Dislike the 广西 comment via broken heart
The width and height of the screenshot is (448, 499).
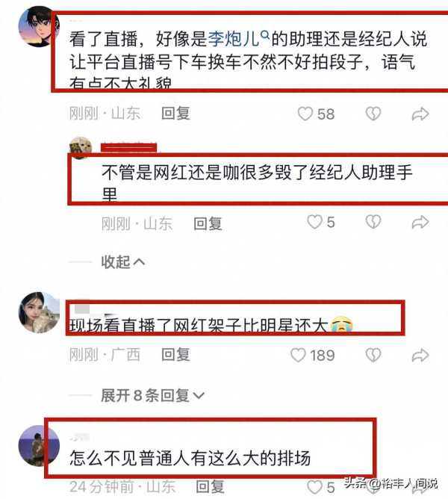coord(373,355)
